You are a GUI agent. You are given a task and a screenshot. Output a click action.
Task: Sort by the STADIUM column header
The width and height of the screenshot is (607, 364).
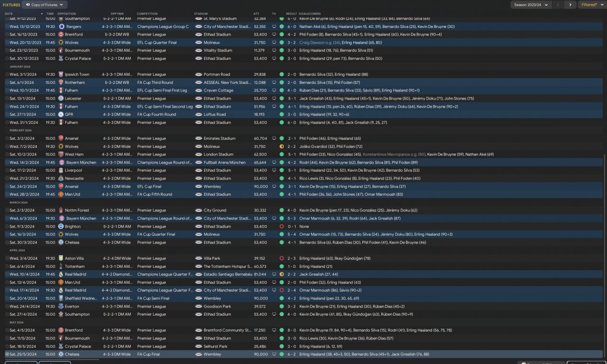(x=201, y=14)
